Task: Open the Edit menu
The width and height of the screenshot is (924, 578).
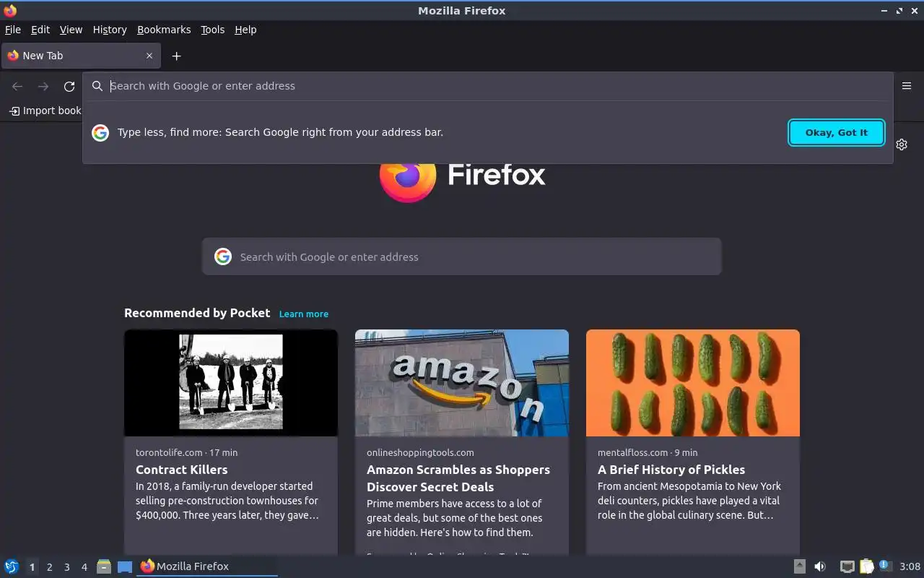Action: coord(40,30)
